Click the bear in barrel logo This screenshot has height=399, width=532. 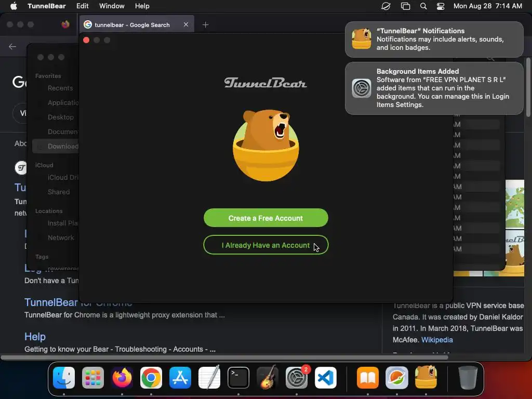coord(265,145)
